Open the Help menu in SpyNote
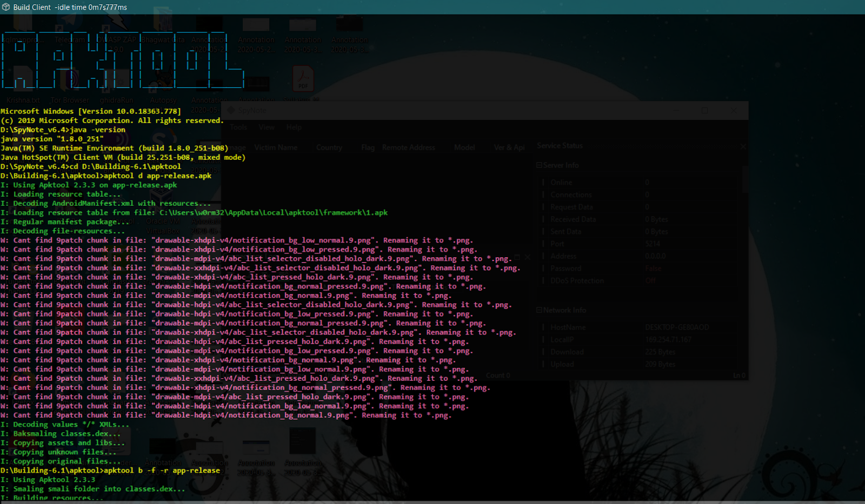 294,127
